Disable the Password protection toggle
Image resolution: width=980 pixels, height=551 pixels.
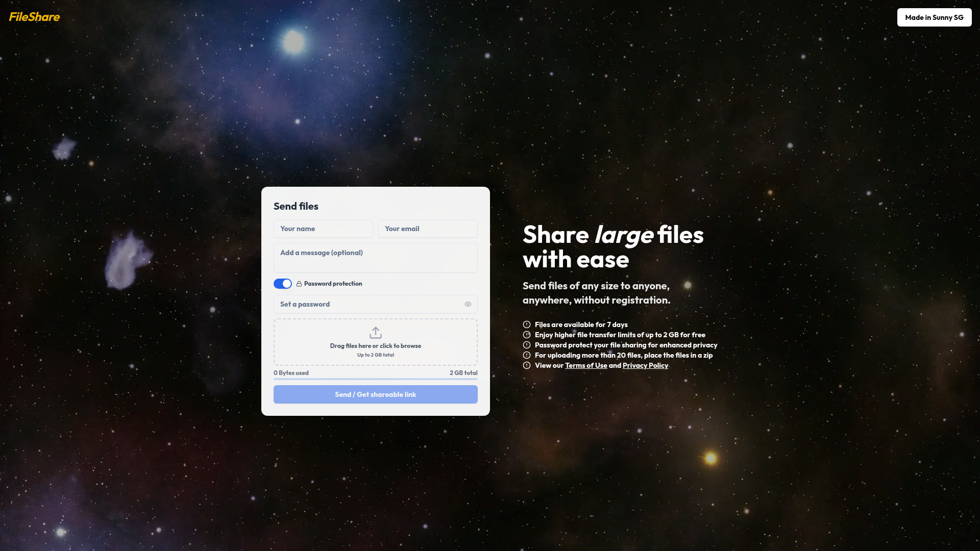coord(282,283)
